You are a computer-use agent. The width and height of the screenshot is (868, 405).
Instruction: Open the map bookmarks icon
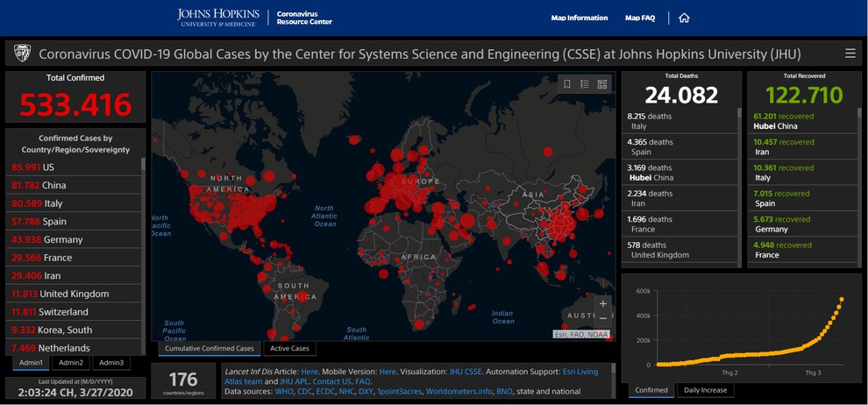(567, 84)
